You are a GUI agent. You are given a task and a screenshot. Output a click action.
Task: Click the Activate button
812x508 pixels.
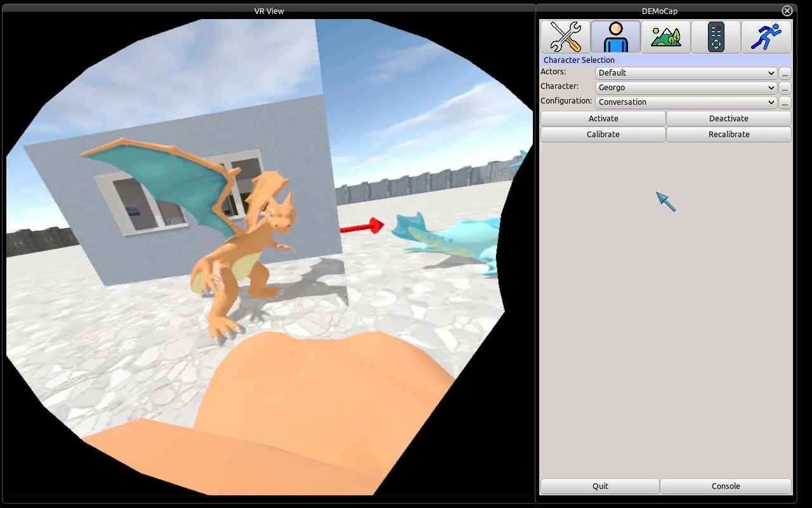coord(603,119)
